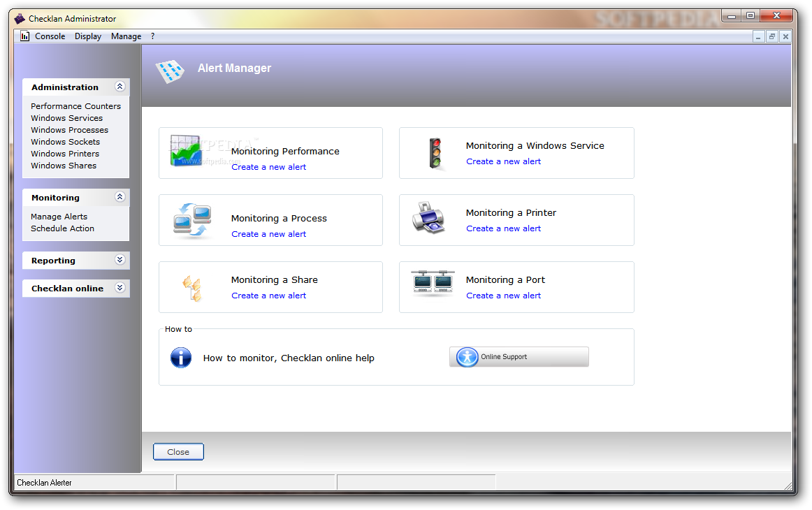
Task: Click the Close button
Action: pos(178,451)
